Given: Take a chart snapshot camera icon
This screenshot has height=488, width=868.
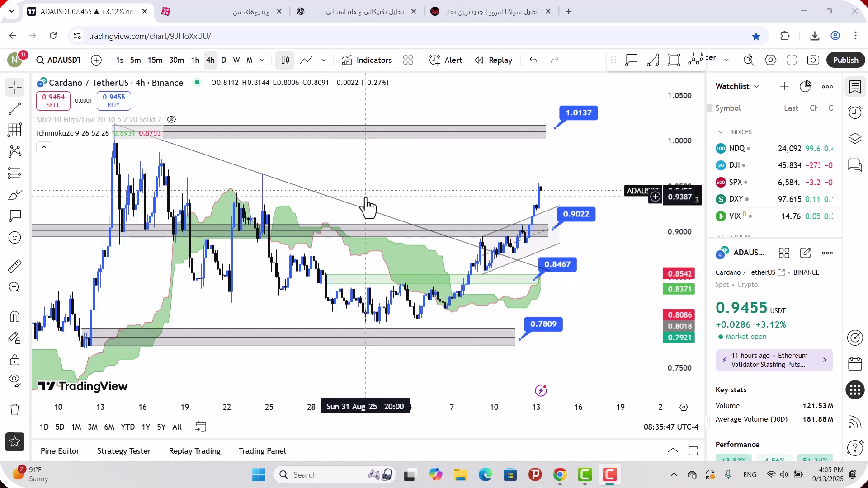Looking at the screenshot, I should click(813, 60).
